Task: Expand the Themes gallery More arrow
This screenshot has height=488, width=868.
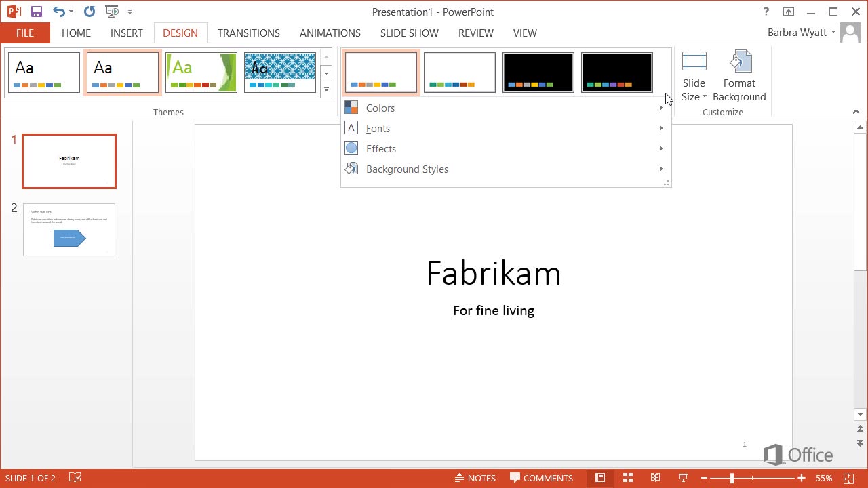Action: (326, 89)
